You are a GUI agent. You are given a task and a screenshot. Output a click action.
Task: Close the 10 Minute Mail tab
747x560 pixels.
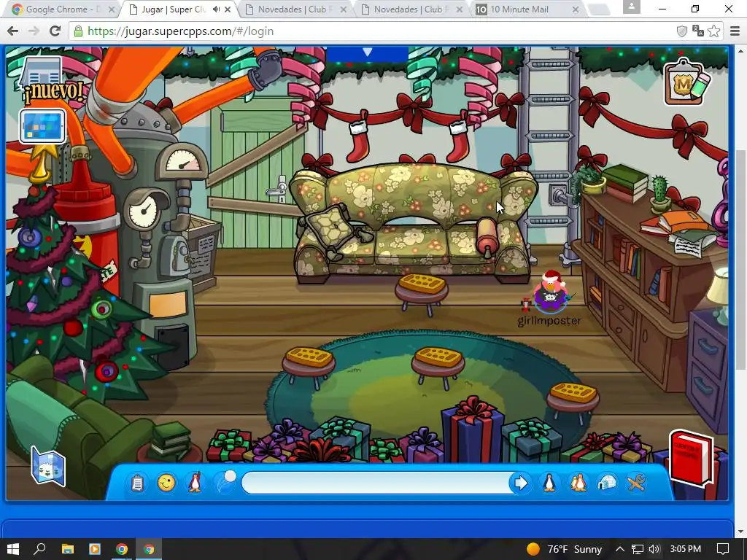[575, 9]
